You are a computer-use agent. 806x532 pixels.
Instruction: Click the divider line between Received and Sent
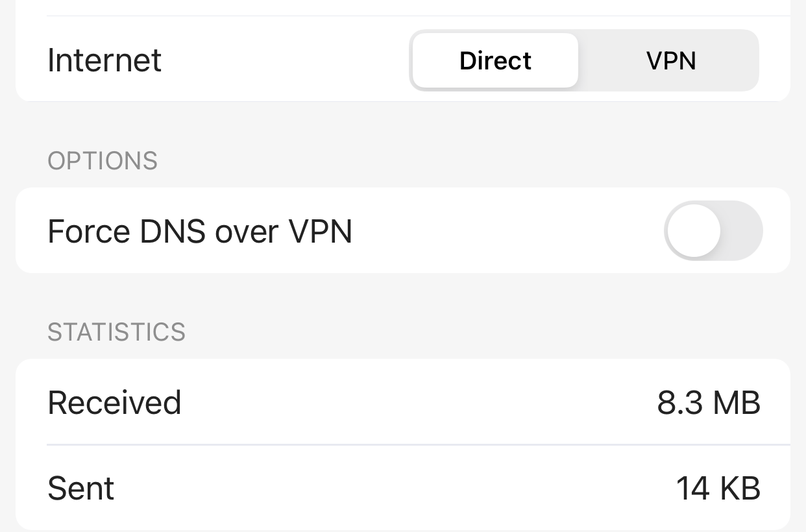[x=415, y=445]
